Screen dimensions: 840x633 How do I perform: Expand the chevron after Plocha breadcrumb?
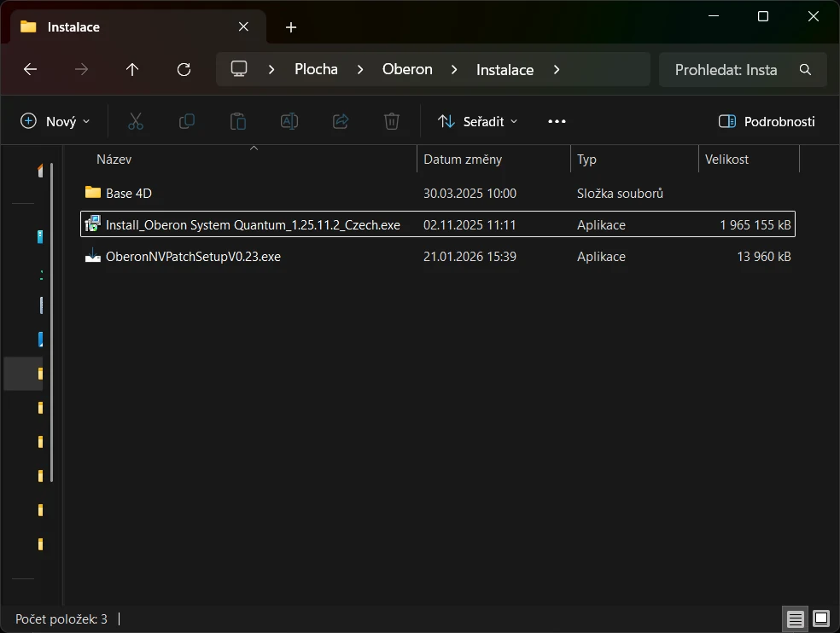(360, 70)
